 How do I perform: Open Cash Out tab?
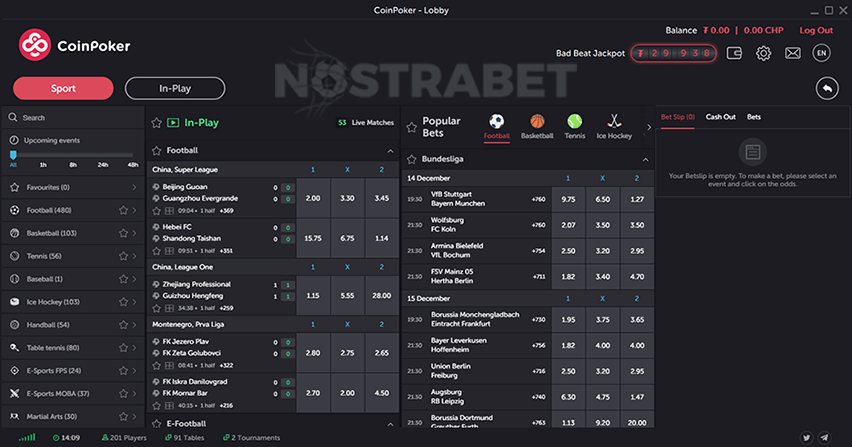tap(721, 117)
